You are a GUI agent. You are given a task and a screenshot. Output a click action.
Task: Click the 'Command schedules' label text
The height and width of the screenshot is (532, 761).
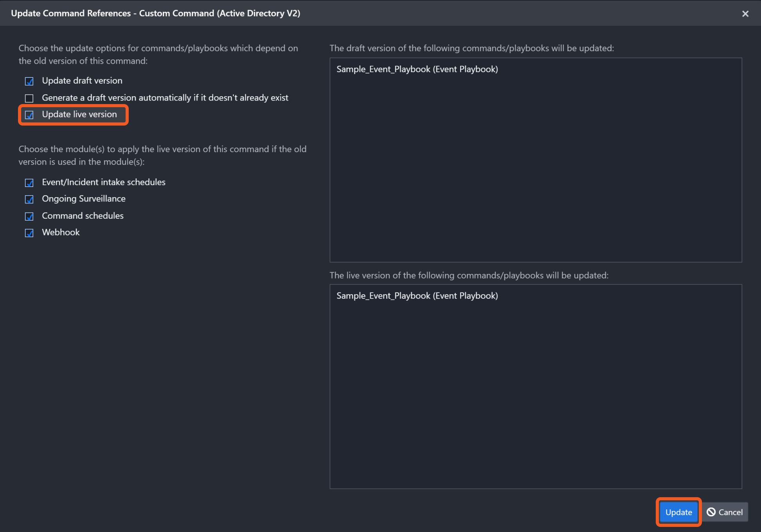(83, 216)
